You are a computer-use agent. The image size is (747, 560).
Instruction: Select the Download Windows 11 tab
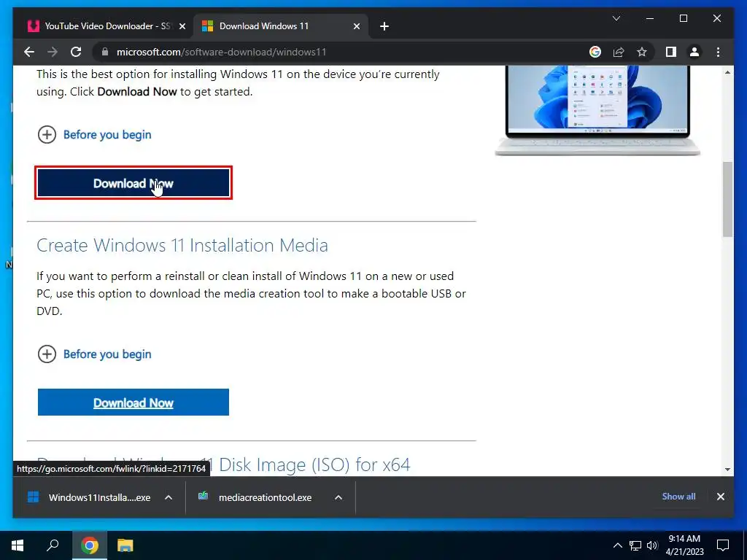click(x=280, y=26)
